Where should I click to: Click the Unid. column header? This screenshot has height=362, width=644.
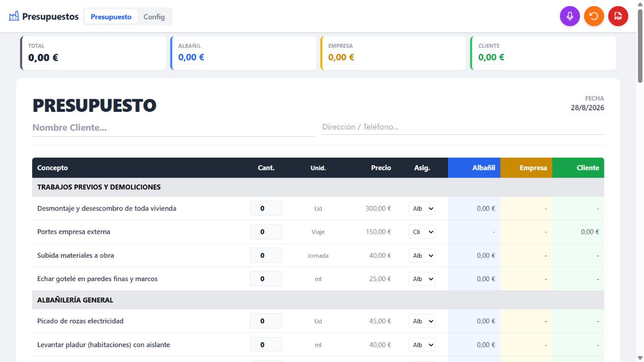318,168
